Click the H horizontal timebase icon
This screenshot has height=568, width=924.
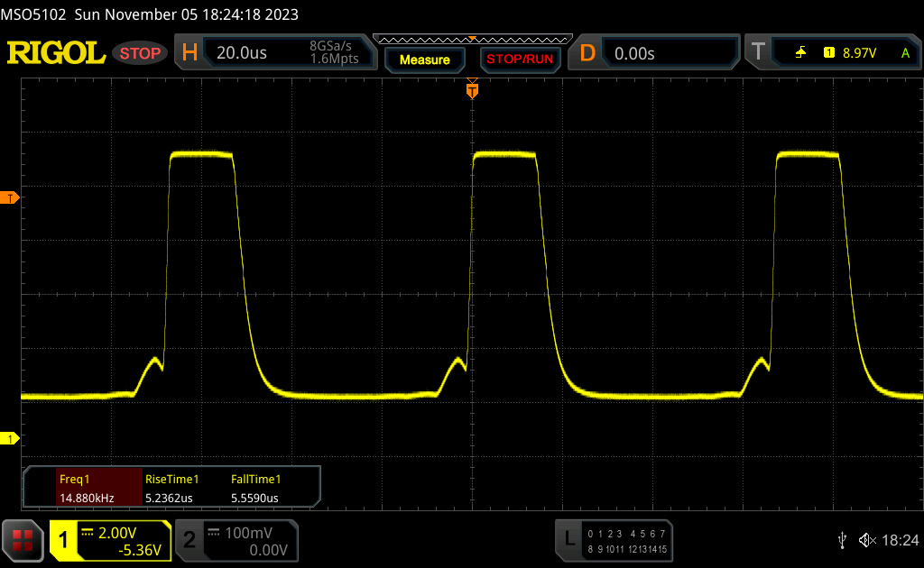(x=189, y=53)
